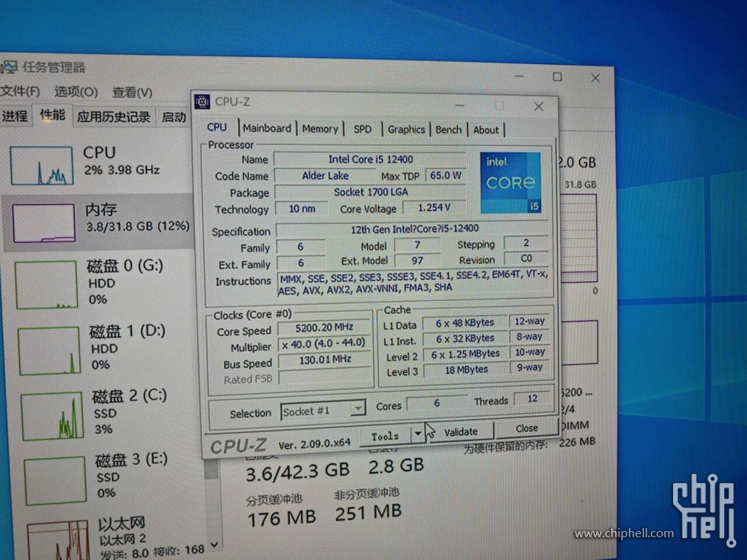Click the Name field Intel Core i5 12400

point(370,159)
